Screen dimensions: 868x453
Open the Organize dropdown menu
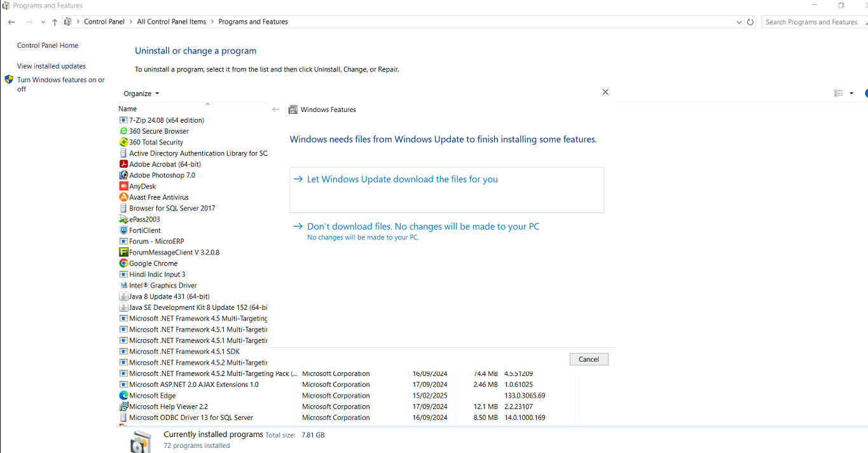(x=141, y=94)
